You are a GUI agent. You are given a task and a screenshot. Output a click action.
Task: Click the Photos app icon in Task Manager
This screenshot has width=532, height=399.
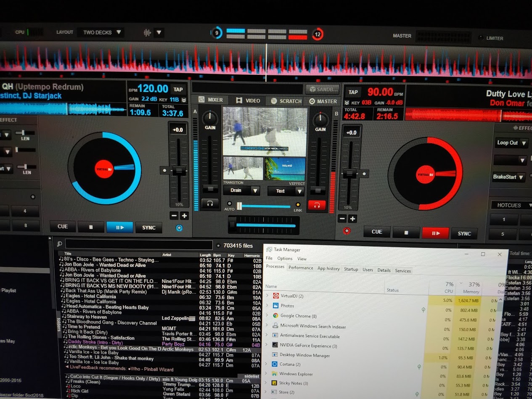pos(275,306)
